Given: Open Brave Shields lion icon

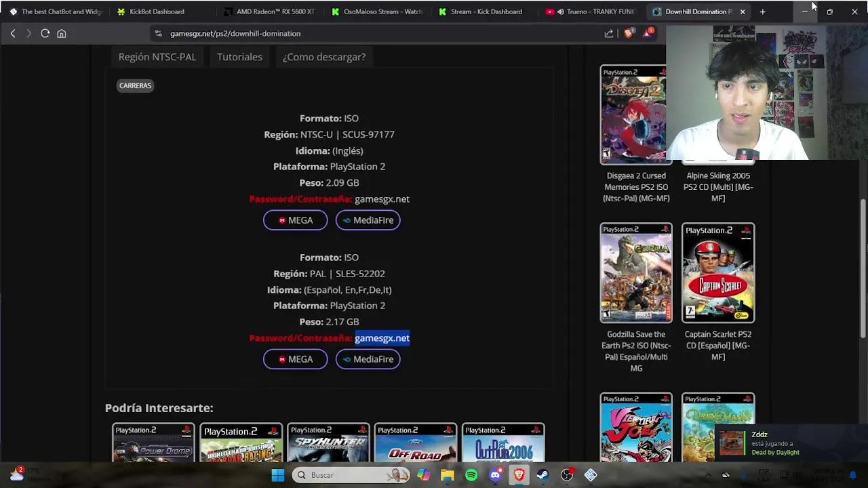Looking at the screenshot, I should [x=629, y=33].
